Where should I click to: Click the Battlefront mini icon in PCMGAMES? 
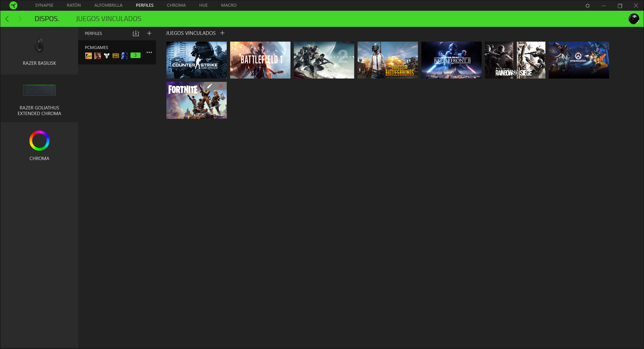tap(125, 56)
